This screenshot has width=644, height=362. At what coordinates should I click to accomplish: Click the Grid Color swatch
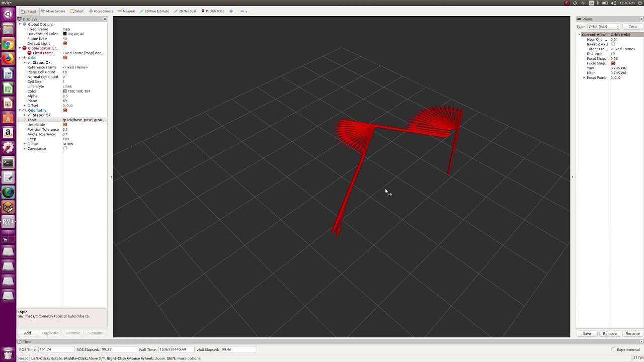click(x=65, y=91)
